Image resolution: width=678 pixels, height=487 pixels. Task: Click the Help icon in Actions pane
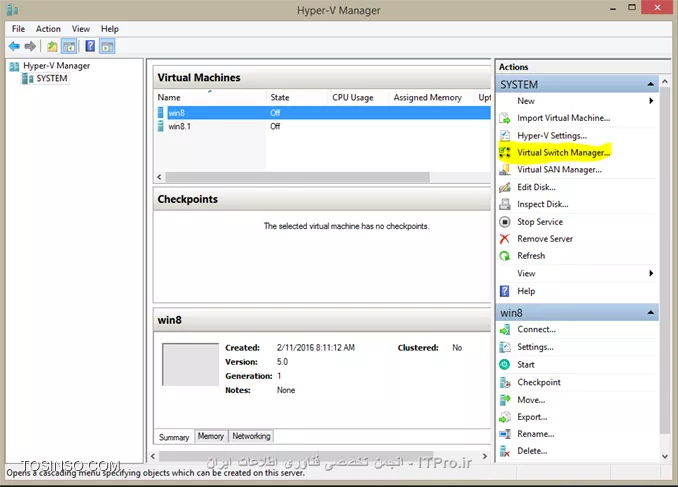(505, 291)
